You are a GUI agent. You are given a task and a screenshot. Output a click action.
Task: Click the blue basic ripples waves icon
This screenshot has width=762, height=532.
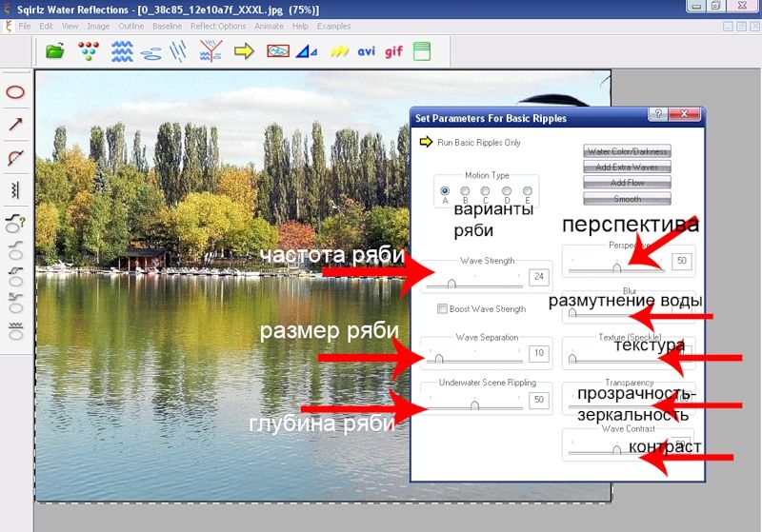tap(123, 50)
